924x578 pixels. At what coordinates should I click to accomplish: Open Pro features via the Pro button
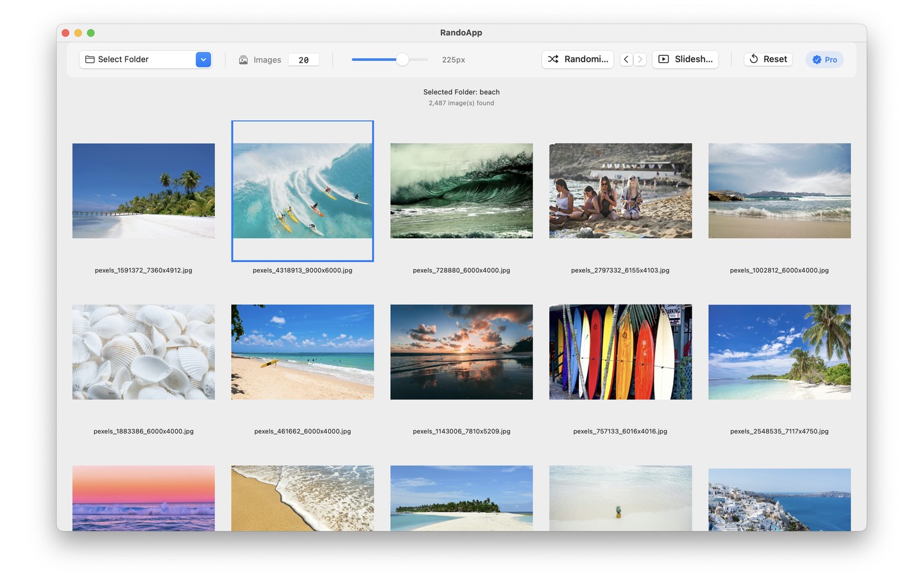[x=824, y=59]
